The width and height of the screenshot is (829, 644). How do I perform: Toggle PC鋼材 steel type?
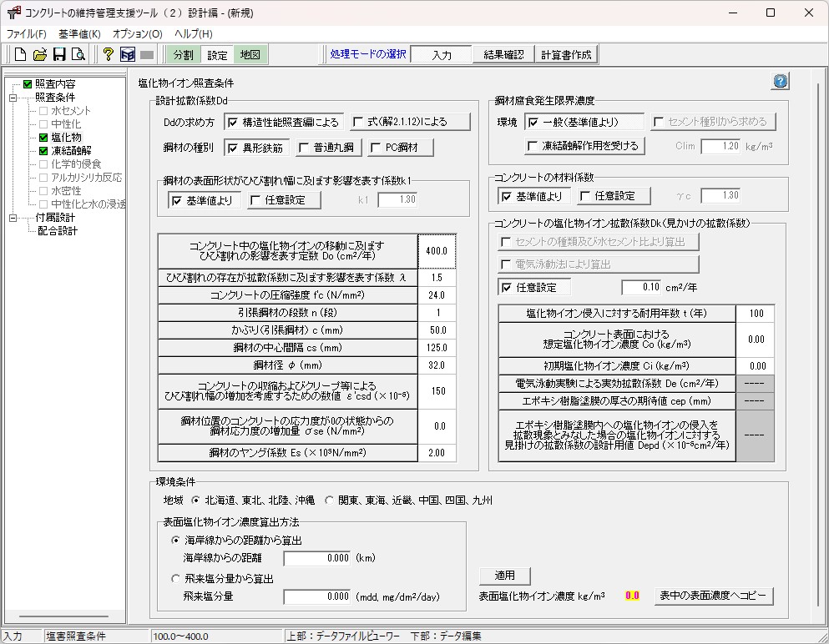coord(401,148)
